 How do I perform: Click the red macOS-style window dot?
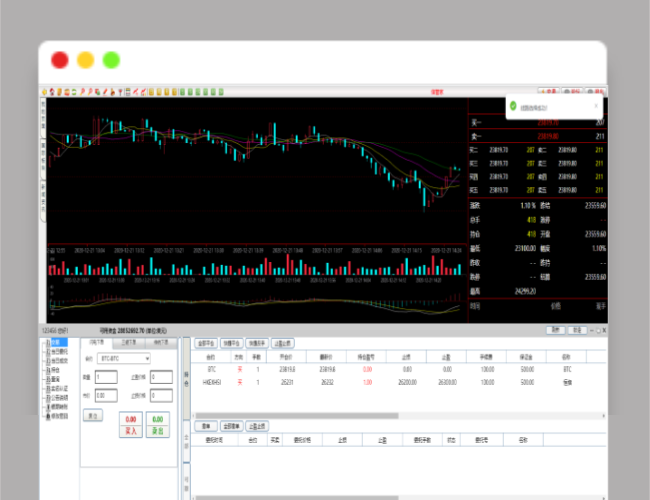click(59, 59)
